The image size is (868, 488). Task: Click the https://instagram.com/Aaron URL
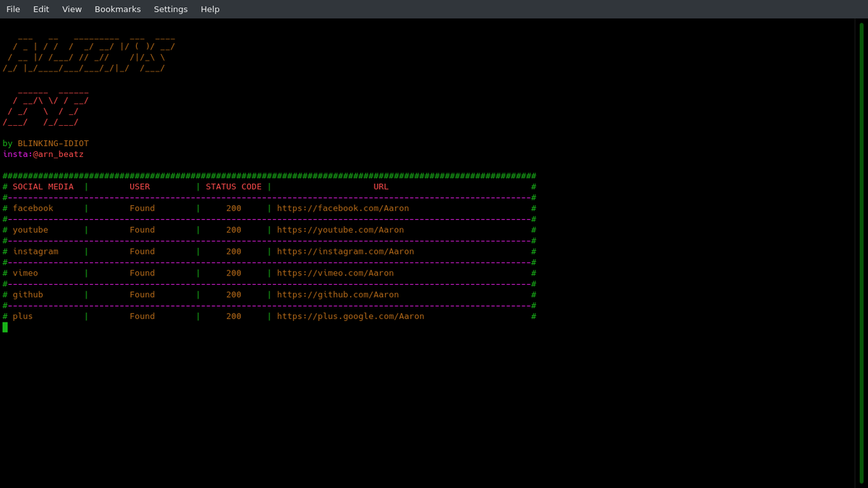pyautogui.click(x=345, y=252)
